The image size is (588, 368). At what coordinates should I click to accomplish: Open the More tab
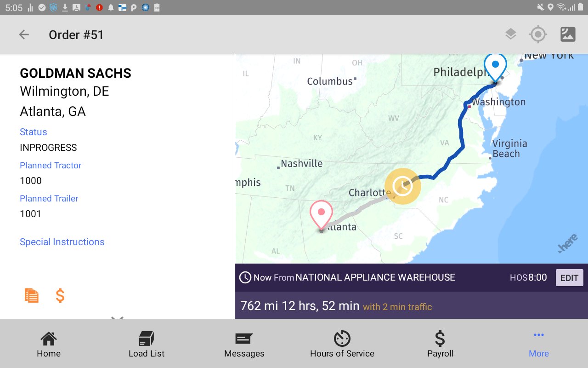[x=539, y=344]
